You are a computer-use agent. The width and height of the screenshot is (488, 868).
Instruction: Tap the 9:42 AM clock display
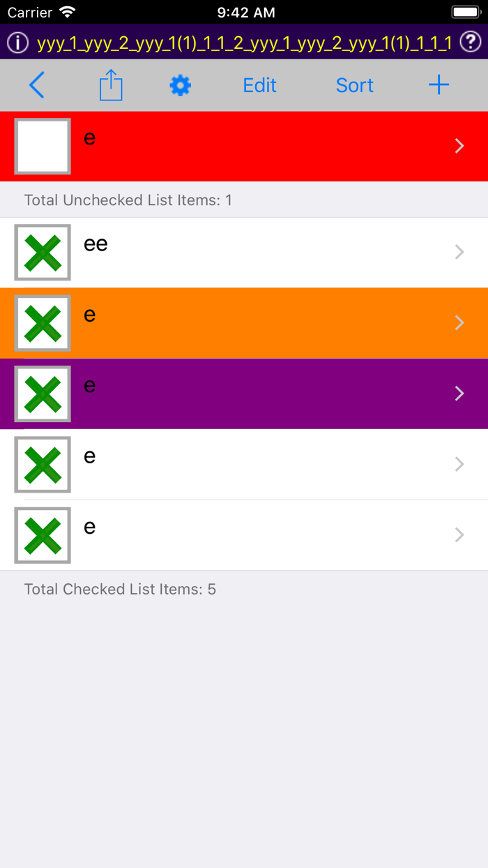[244, 12]
